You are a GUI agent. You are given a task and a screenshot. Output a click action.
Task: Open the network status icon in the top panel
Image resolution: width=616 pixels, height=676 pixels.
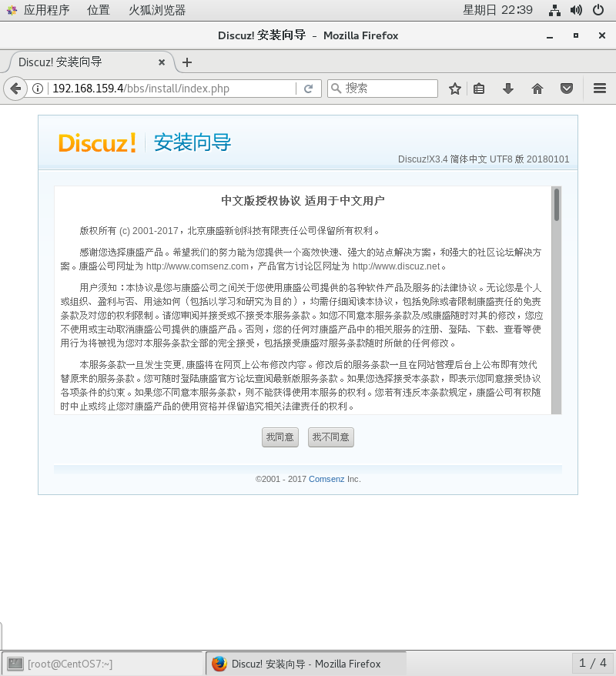coord(554,10)
